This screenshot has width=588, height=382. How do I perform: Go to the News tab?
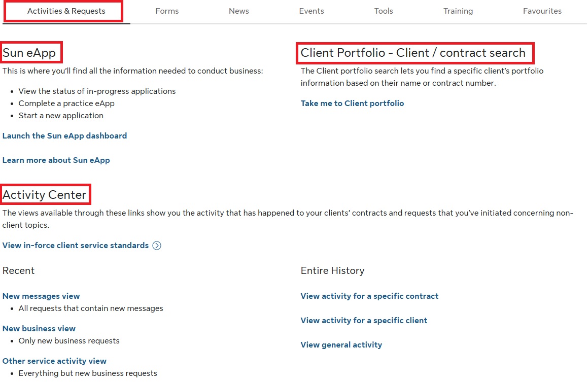tap(239, 11)
